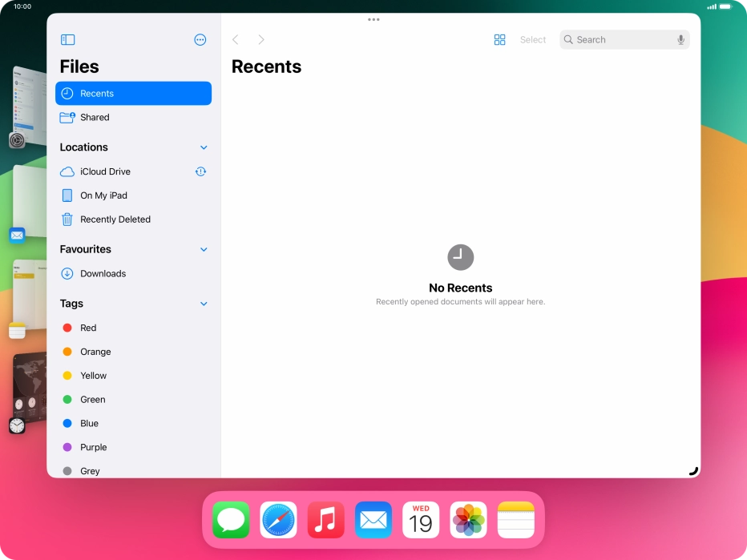Tap the Downloads arrow icon
The image size is (747, 560).
67,273
